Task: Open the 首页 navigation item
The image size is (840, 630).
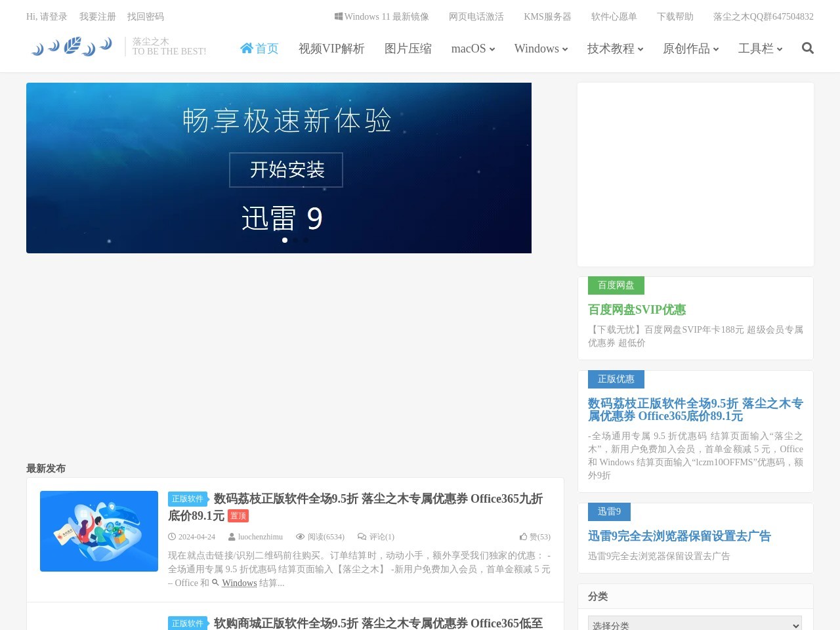Action: tap(259, 49)
